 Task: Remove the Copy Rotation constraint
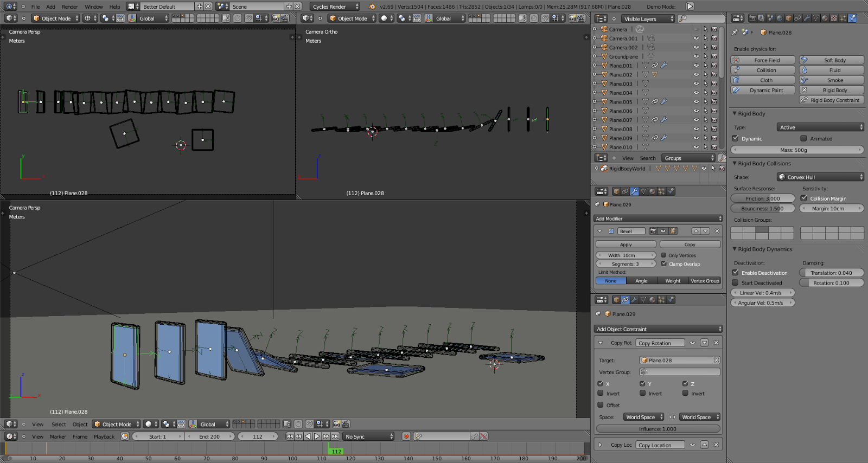point(716,343)
